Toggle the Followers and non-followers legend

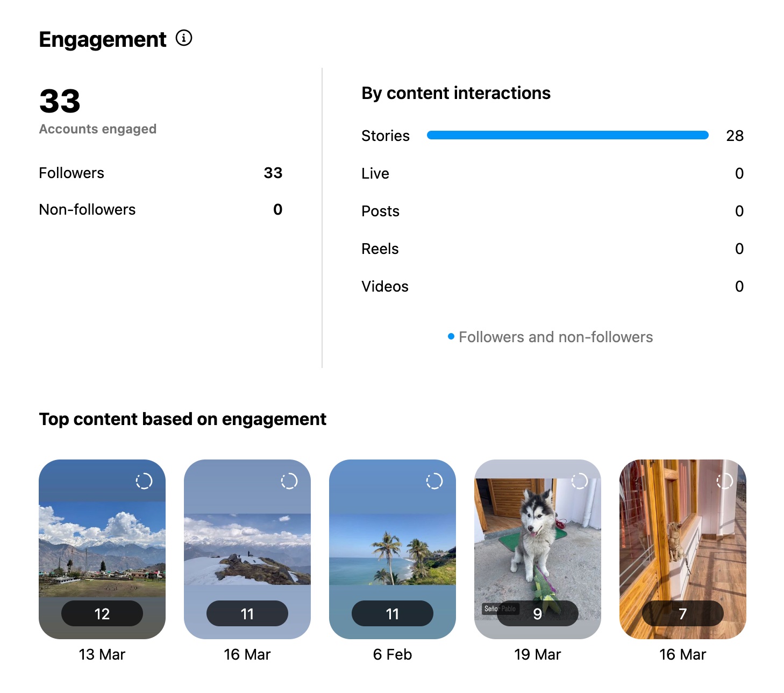point(555,337)
